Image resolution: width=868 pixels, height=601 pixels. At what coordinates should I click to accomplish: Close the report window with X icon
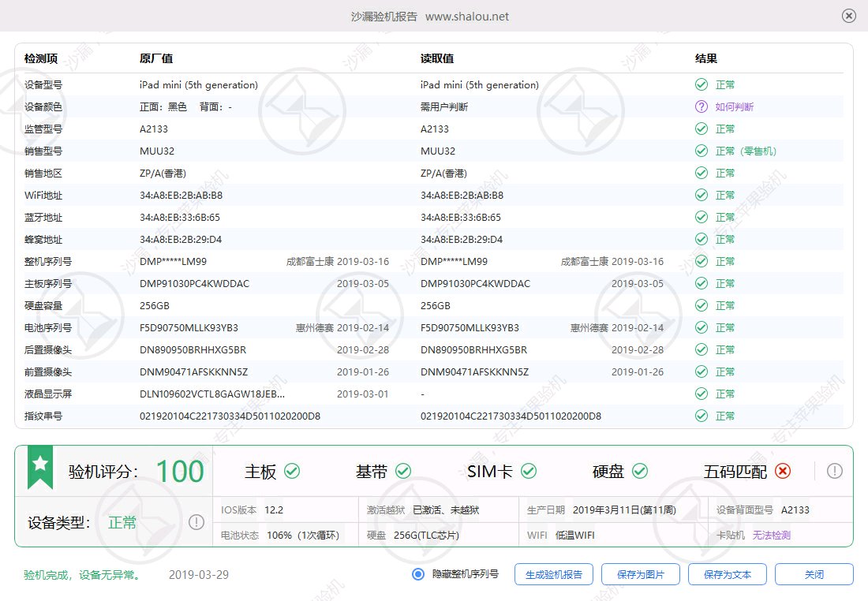click(x=849, y=16)
